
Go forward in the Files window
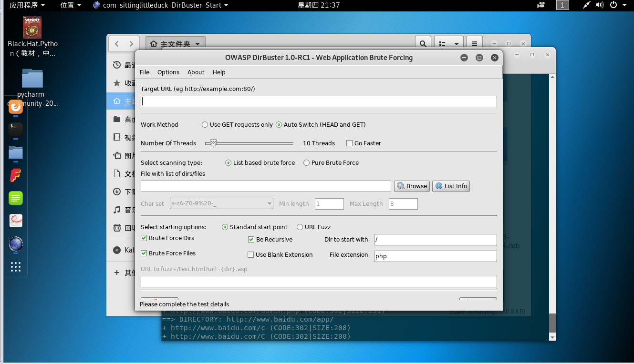[132, 43]
